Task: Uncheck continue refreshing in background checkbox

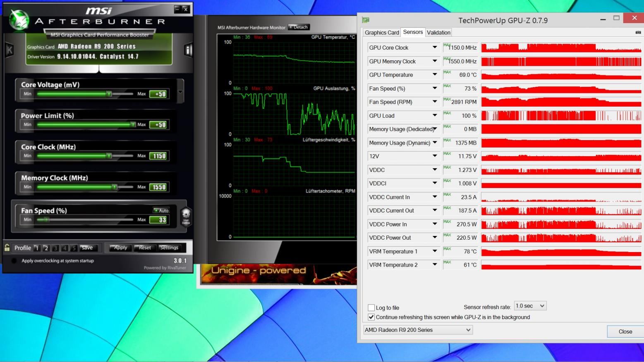Action: point(371,317)
